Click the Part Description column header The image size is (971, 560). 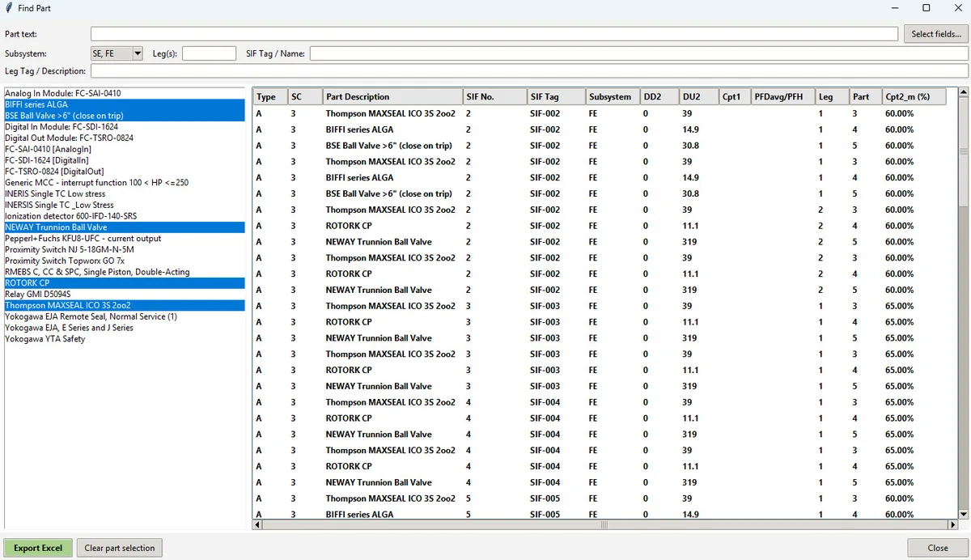[392, 96]
